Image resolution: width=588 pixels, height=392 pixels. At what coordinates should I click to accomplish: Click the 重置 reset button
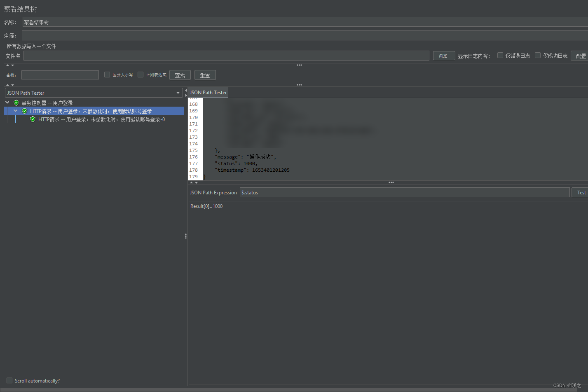pos(205,75)
